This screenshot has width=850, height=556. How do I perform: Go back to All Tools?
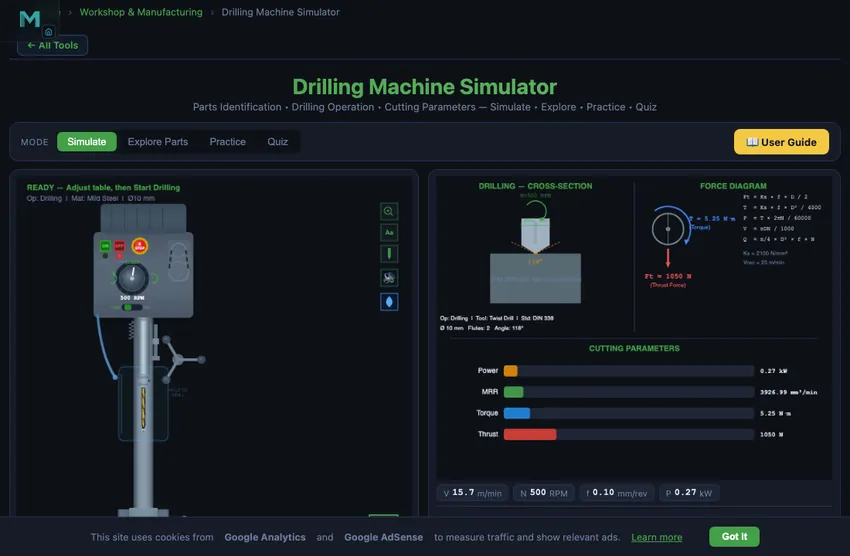pos(53,46)
